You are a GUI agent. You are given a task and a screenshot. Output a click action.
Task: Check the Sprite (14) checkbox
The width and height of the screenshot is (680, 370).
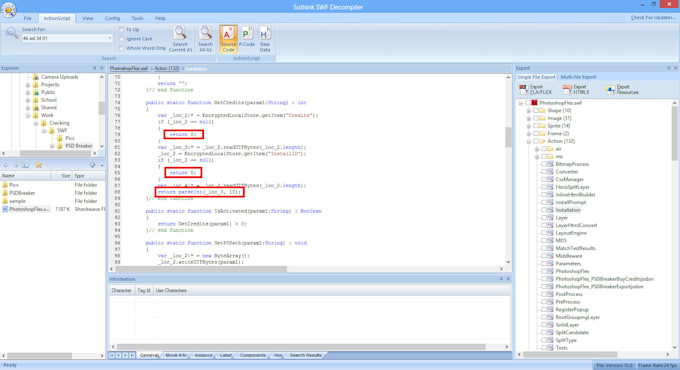click(536, 126)
